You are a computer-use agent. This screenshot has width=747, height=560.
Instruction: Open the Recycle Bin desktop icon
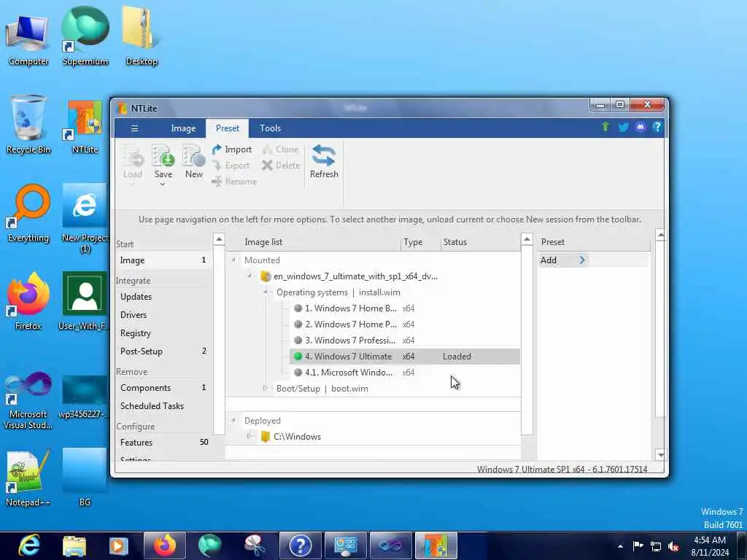click(28, 125)
